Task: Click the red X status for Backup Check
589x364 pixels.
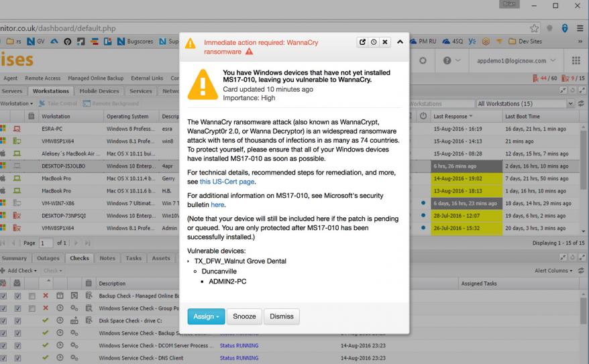Action: coord(46,296)
